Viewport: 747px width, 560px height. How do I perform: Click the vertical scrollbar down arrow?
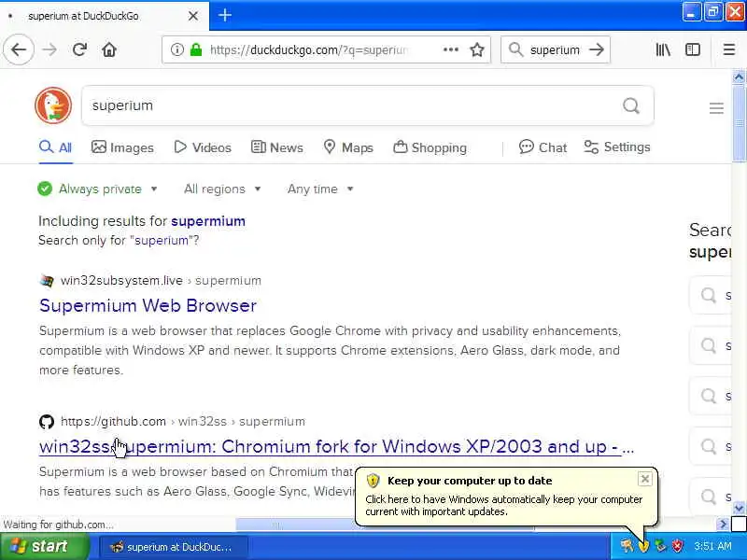pos(739,508)
